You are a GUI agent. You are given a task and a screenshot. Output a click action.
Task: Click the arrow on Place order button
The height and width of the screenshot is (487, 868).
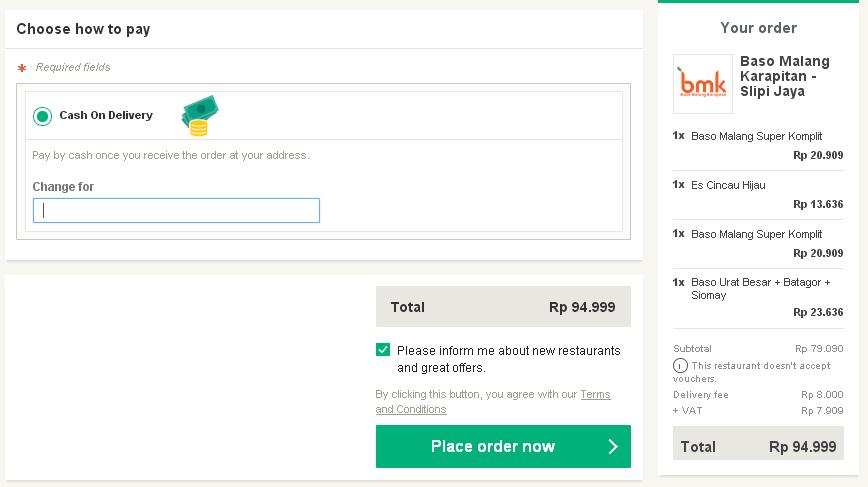pos(613,447)
